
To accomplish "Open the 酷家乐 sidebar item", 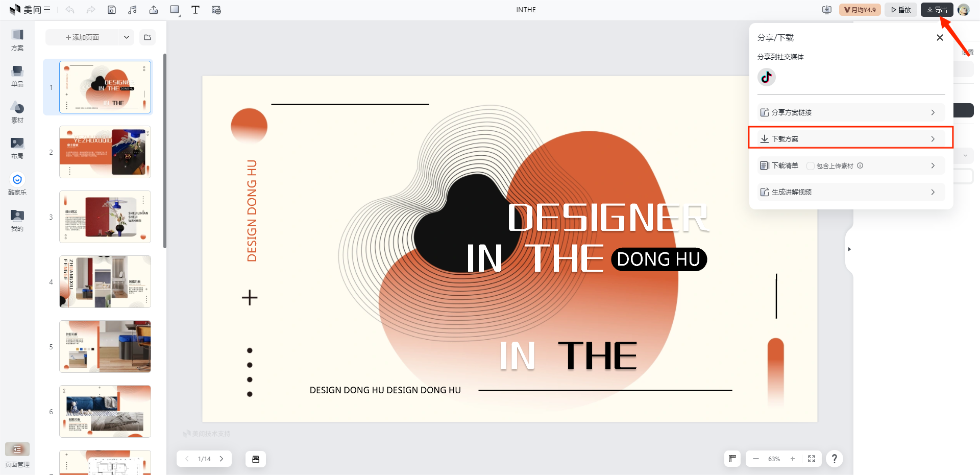I will tap(17, 184).
